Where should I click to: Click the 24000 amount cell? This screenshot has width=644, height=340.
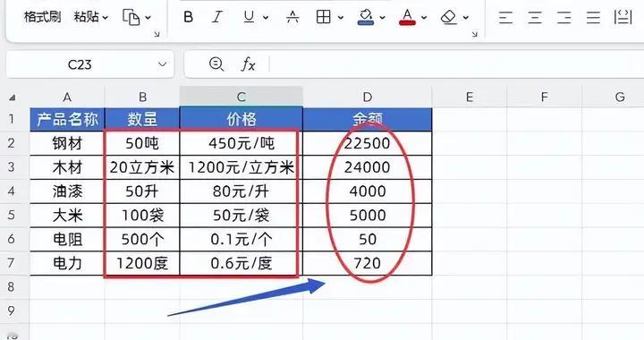[368, 167]
